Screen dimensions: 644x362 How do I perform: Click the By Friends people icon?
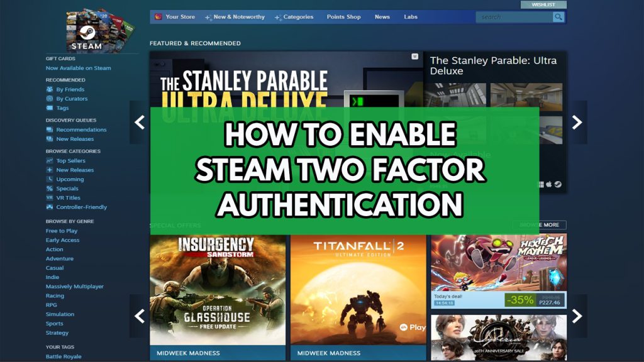tap(50, 89)
